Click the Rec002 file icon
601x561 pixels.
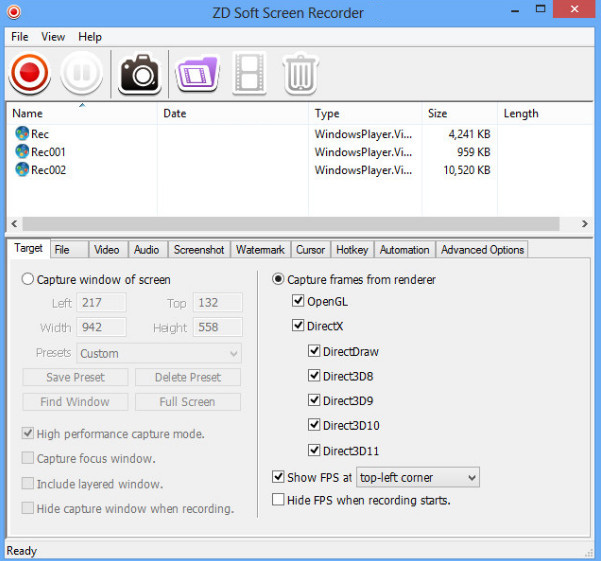point(22,169)
